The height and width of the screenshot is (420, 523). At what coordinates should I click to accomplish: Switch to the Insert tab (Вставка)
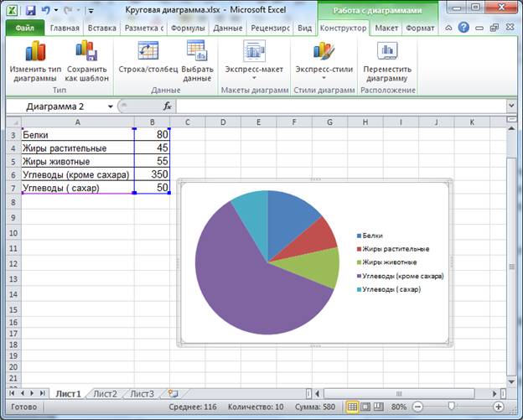tap(101, 28)
